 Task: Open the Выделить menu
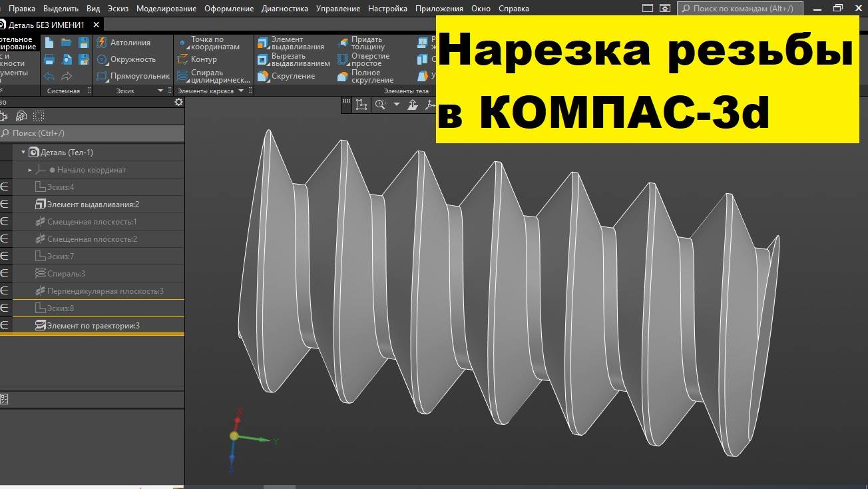(x=61, y=9)
